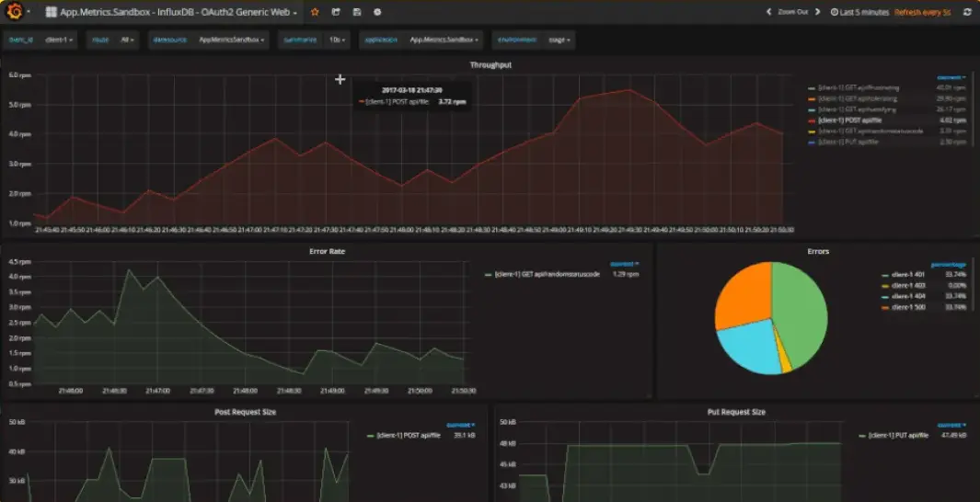
Task: Click the dashboard grid icon beside the title
Action: 52,12
